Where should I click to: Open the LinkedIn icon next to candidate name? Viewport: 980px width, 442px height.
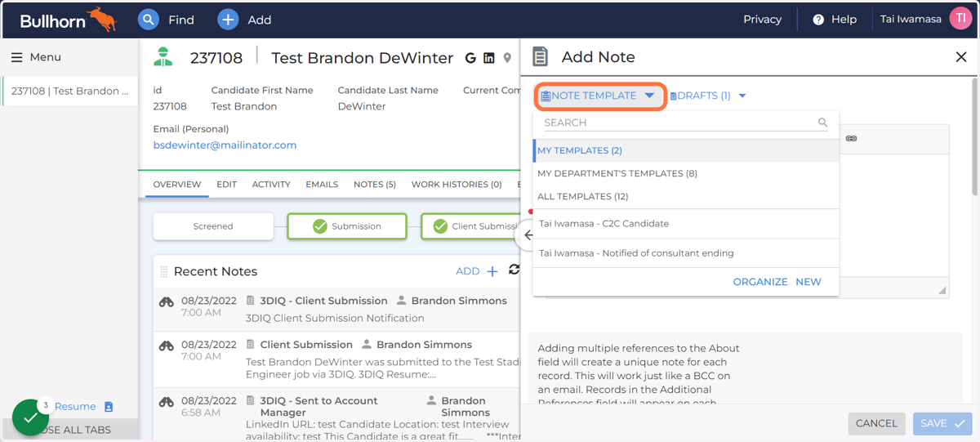[489, 58]
